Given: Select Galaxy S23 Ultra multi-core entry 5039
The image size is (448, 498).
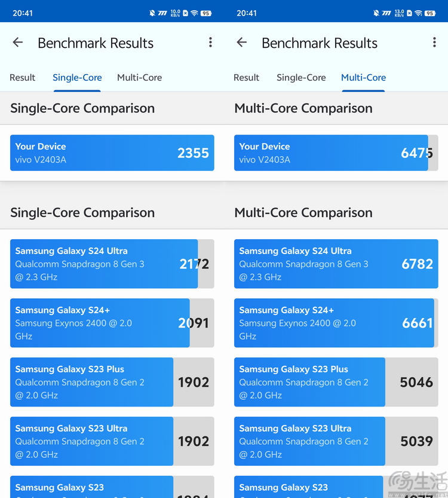Looking at the screenshot, I should (x=336, y=441).
